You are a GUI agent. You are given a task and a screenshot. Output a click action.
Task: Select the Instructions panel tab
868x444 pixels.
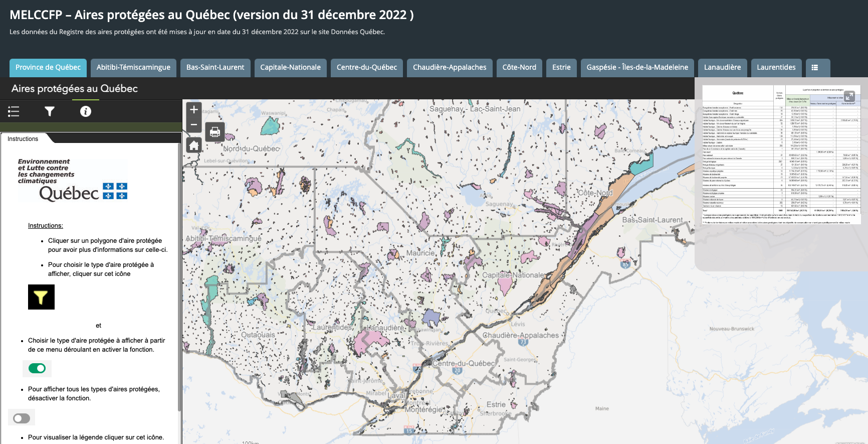pyautogui.click(x=23, y=139)
